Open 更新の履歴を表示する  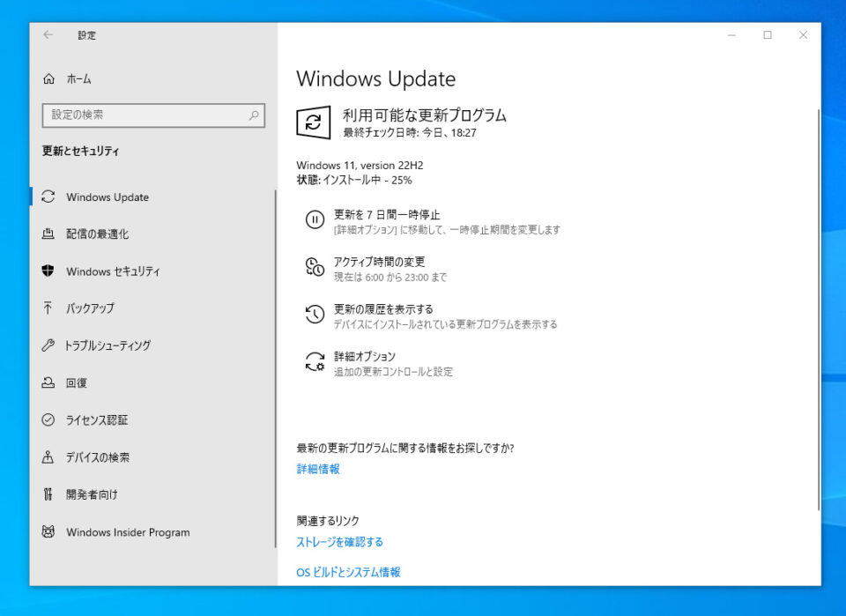click(432, 316)
